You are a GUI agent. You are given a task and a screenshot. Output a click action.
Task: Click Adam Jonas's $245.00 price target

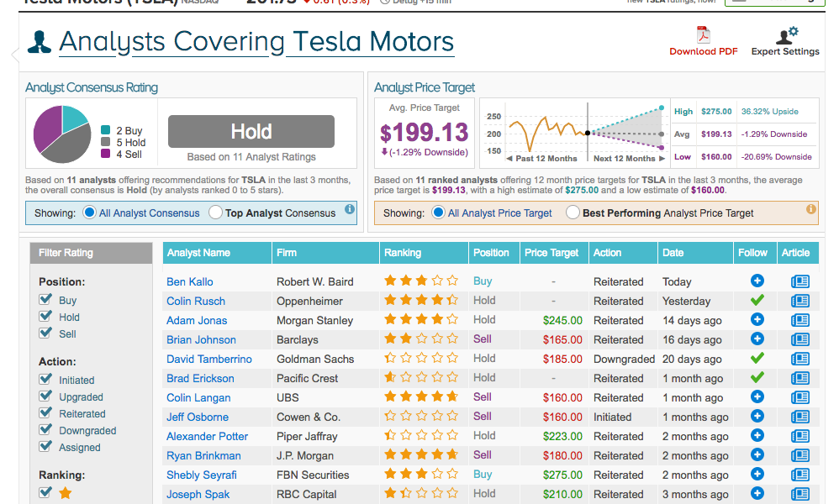(x=562, y=320)
